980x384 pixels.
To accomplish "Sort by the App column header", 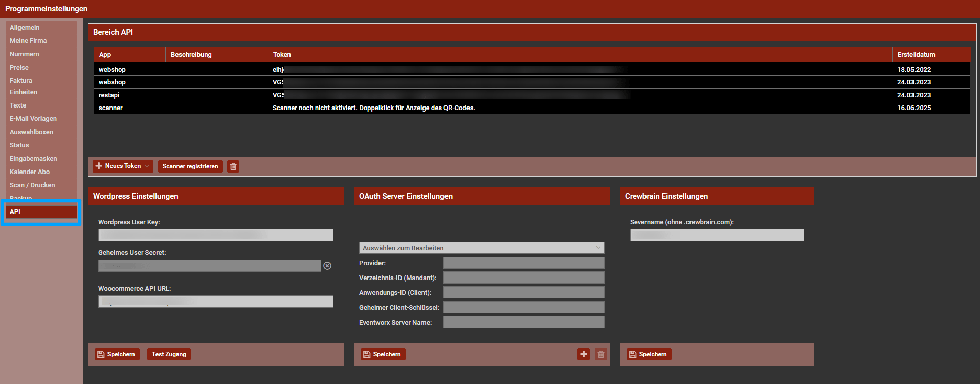I will pyautogui.click(x=129, y=55).
